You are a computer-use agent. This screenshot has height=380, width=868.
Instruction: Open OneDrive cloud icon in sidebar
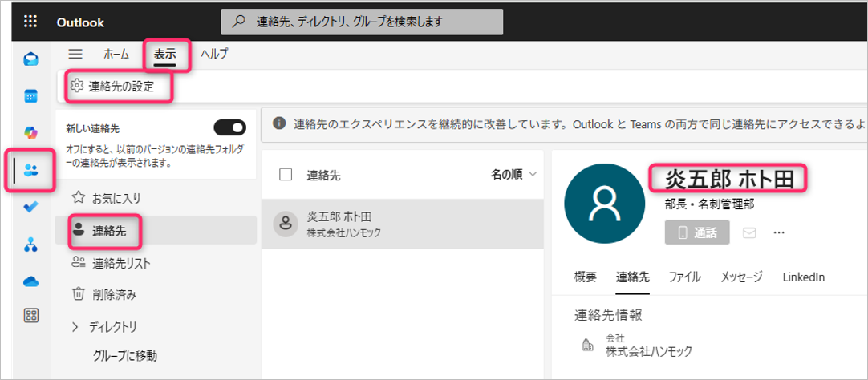point(30,280)
